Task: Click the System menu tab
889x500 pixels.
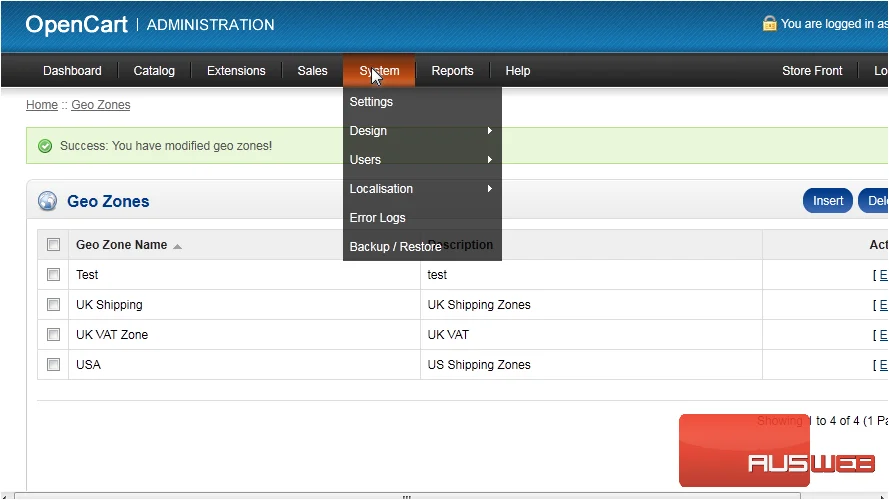Action: pos(379,71)
